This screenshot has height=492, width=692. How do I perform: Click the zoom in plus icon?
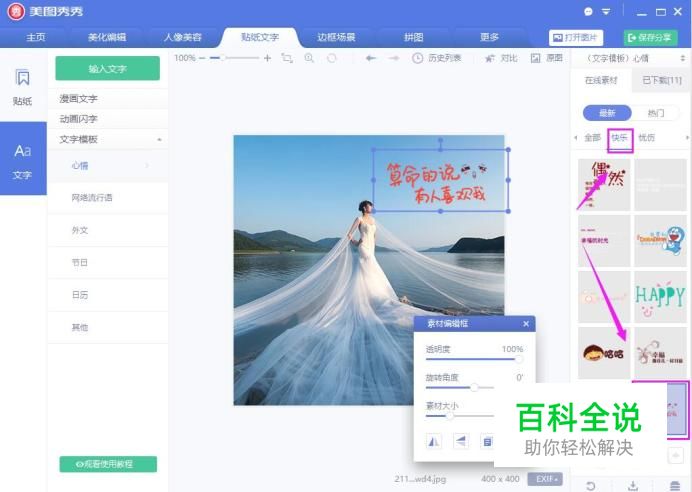[267, 58]
